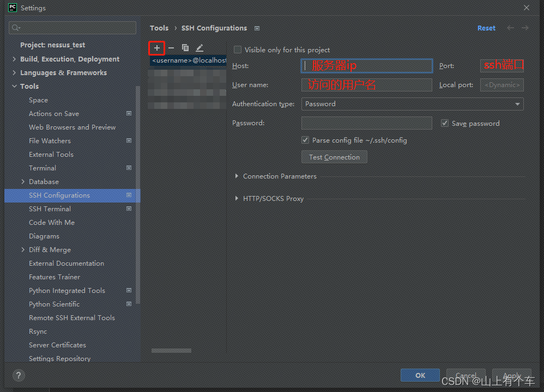Focus the Password input field
The height and width of the screenshot is (392, 544).
[x=367, y=123]
